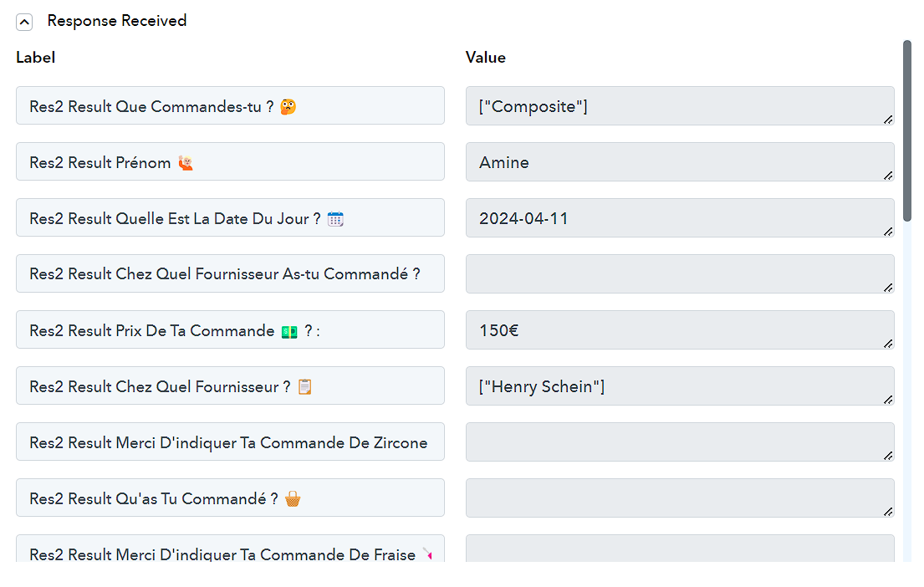Focus the empty Qu'as Tu Commandé value field

pos(680,498)
